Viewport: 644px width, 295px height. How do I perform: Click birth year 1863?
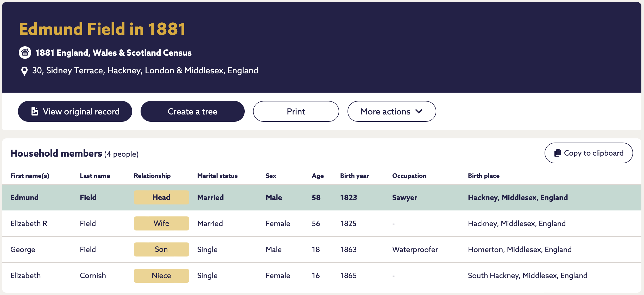point(348,249)
